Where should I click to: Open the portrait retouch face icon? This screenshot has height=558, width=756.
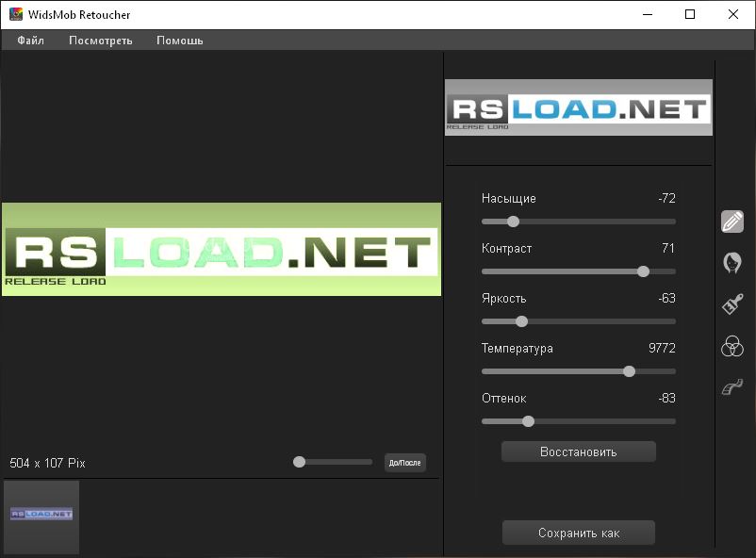click(x=731, y=263)
